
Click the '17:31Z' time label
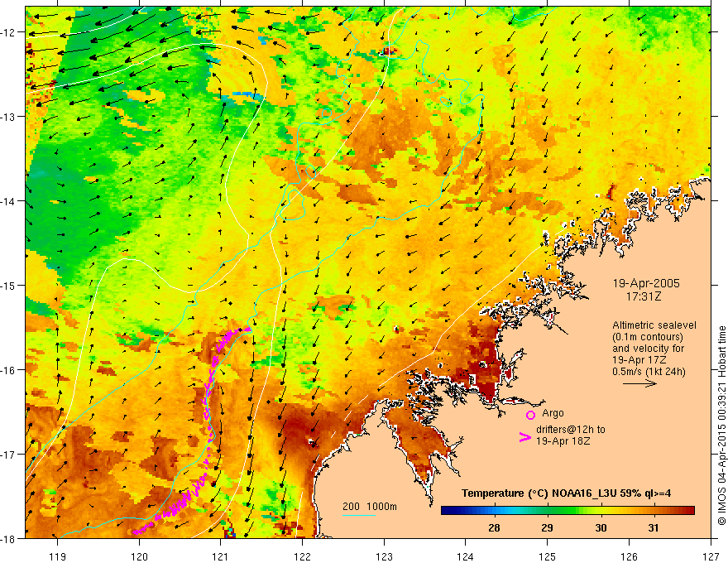(x=643, y=296)
